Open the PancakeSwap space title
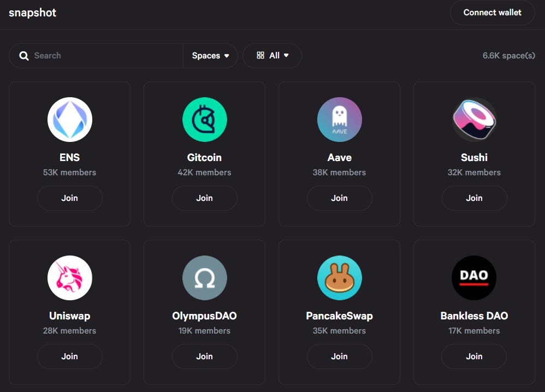The image size is (545, 392). coord(340,316)
